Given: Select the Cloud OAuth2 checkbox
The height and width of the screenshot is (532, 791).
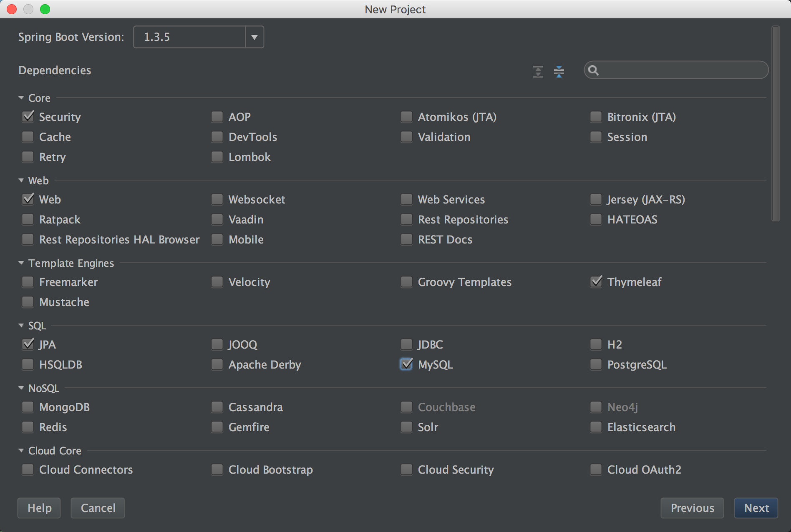Looking at the screenshot, I should (596, 469).
